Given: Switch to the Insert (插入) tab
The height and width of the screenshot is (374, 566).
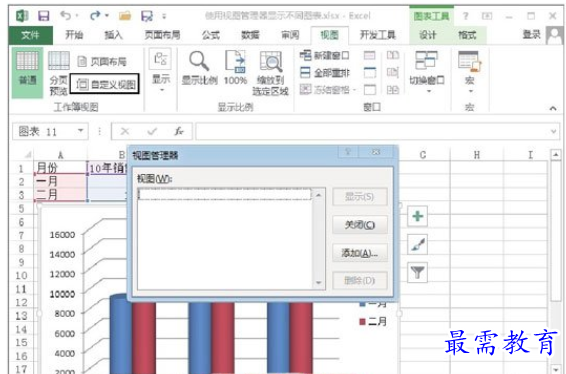Looking at the screenshot, I should coord(113,35).
